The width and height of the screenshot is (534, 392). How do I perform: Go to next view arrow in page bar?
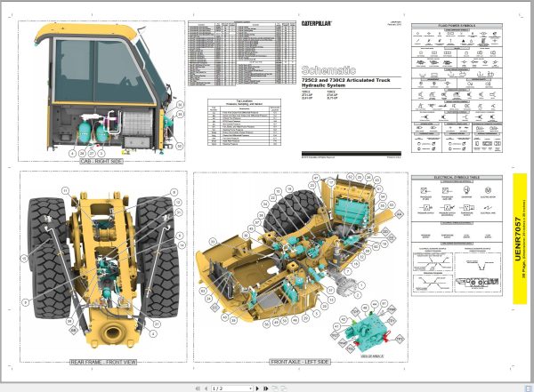(x=283, y=388)
